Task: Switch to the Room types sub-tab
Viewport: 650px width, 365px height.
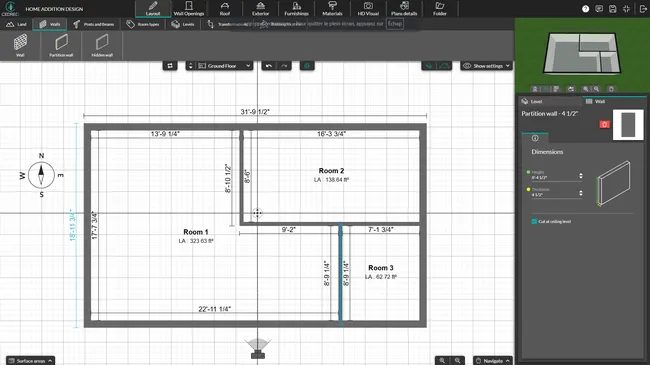Action: [x=143, y=24]
